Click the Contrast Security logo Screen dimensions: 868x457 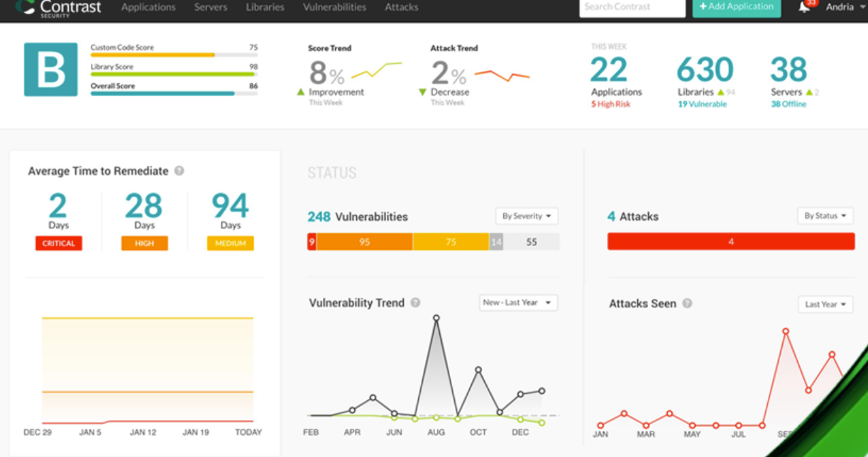(x=58, y=8)
